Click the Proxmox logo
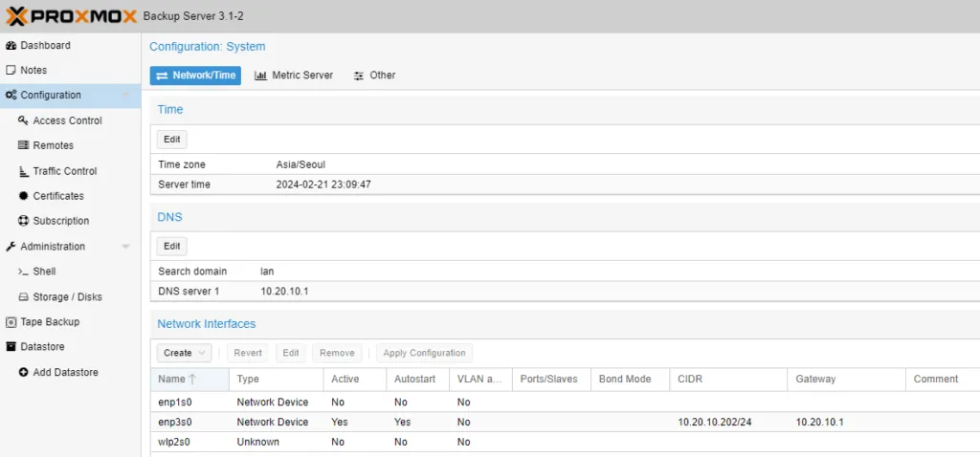Image resolution: width=980 pixels, height=457 pixels. coord(71,16)
